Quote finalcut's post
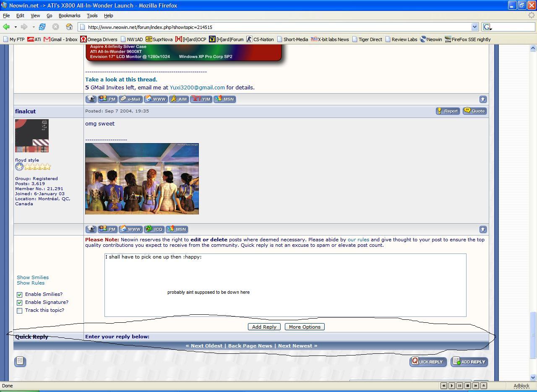Viewport: 537px width, 392px height. (474, 111)
